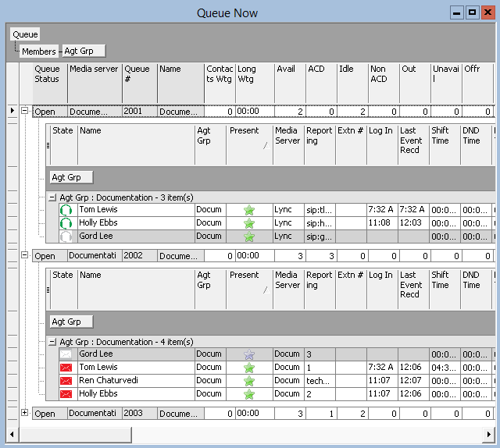Viewport: 500px width, 448px height.
Task: Click Gord Lee's grey presence star in queue 2002
Action: tap(249, 354)
